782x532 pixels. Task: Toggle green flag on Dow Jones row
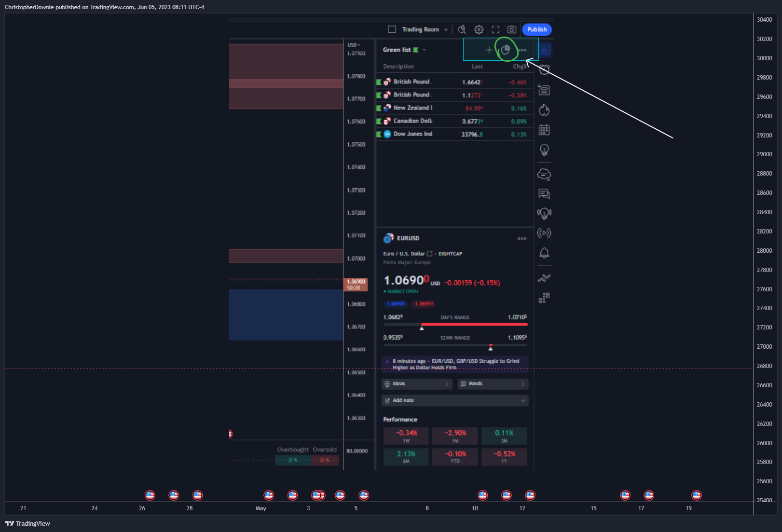(379, 134)
